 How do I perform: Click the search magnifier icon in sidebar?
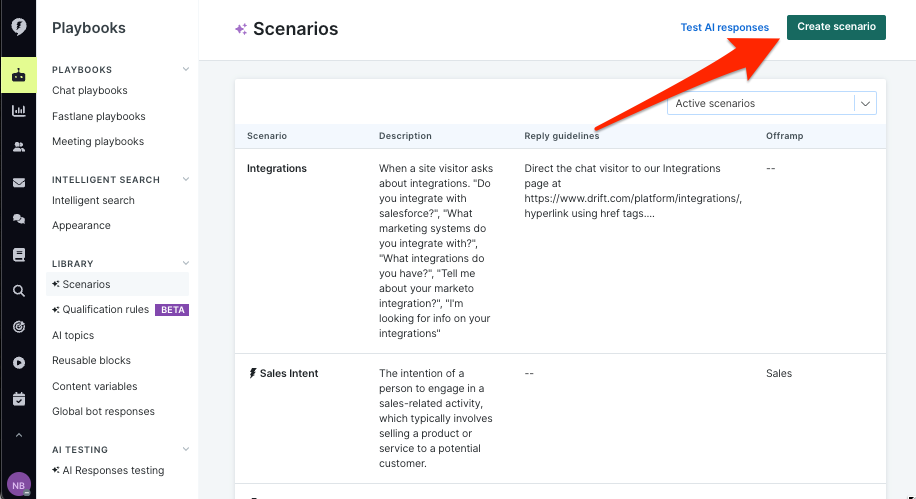click(x=18, y=291)
